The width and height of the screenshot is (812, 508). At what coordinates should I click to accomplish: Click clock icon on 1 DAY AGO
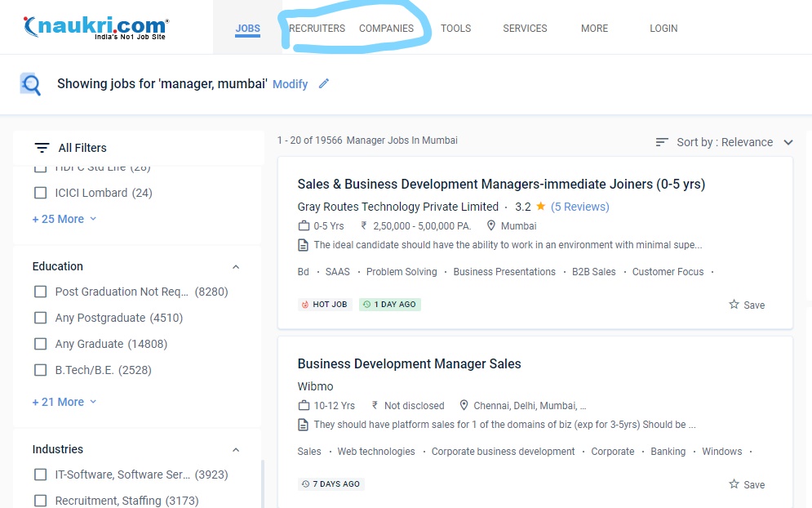(366, 305)
